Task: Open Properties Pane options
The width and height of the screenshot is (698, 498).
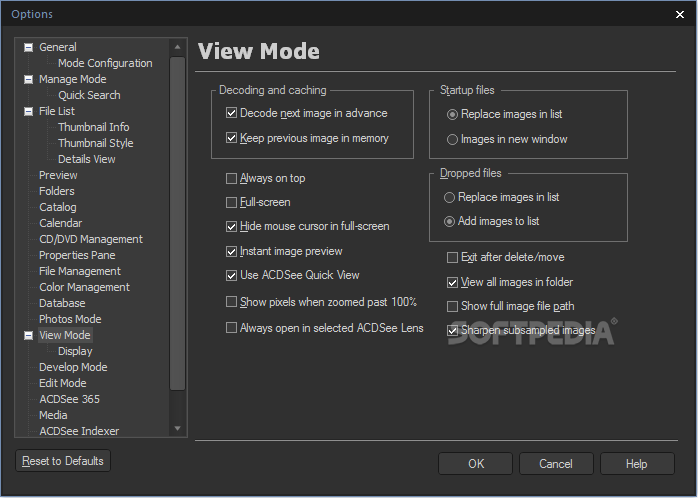Action: [77, 255]
